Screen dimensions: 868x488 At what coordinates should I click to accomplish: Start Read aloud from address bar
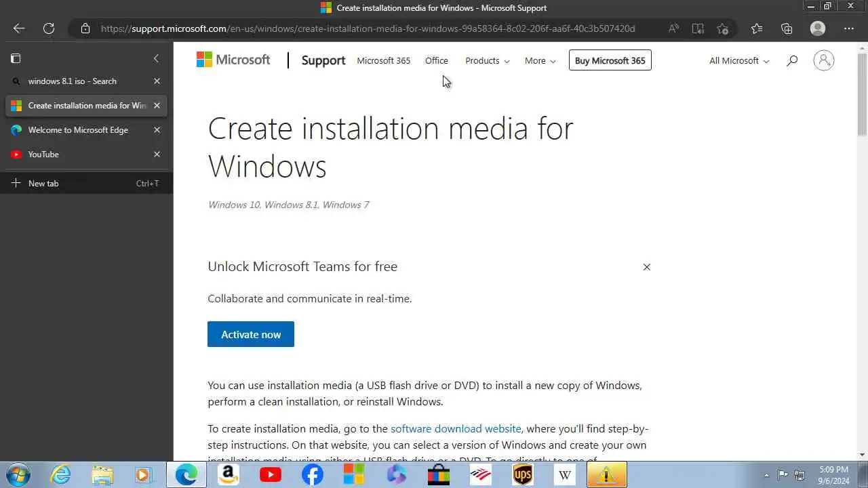point(673,28)
